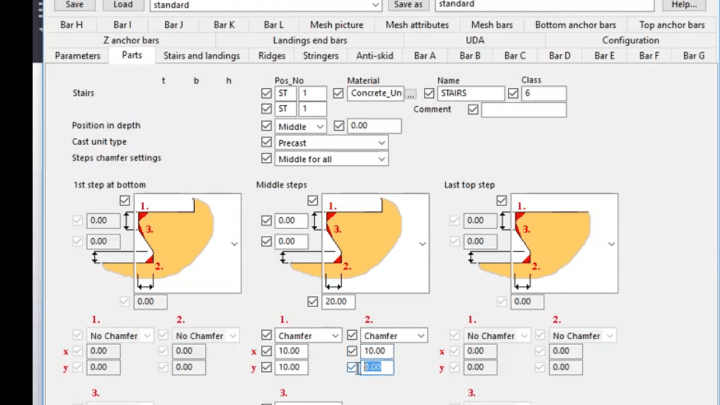The image size is (720, 405).
Task: Toggle the Position in depth checkbox
Action: coord(266,125)
